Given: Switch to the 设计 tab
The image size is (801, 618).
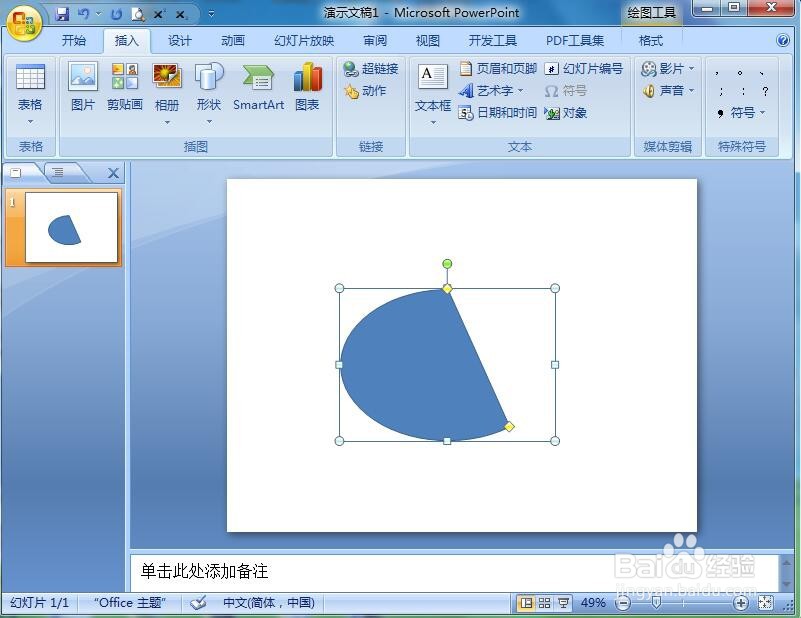Looking at the screenshot, I should 180,40.
